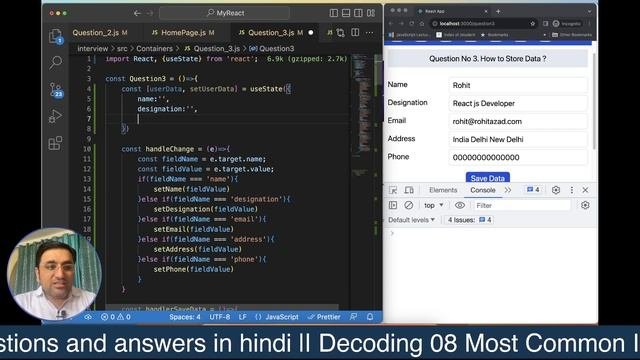Go forward using VS Code navigation arrow
This screenshot has width=640, height=360.
click(x=150, y=13)
